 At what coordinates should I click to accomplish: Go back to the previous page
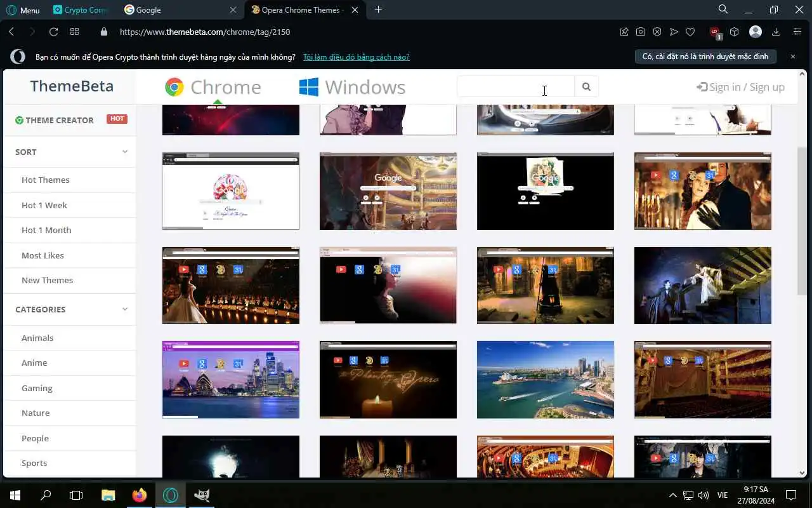tap(11, 32)
